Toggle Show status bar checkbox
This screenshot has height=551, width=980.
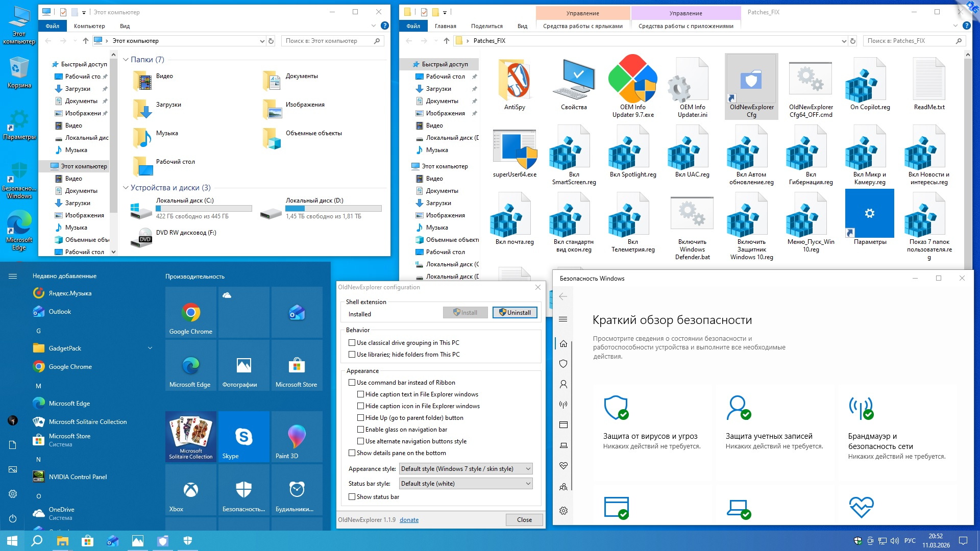(352, 497)
